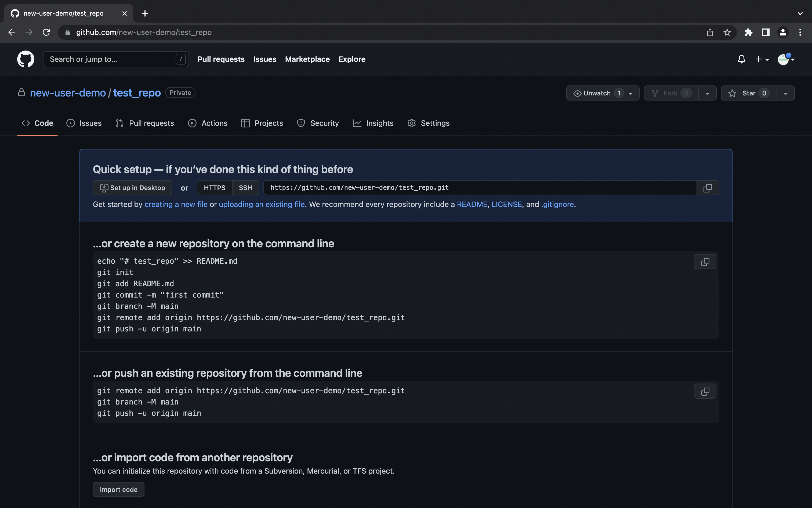The image size is (812, 508).
Task: View site info lock icon
Action: (x=67, y=32)
